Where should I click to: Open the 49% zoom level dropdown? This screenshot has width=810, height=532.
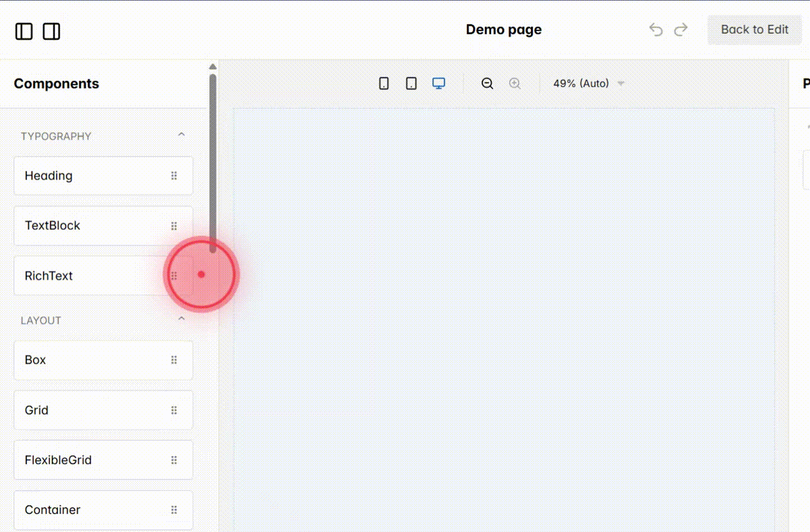(x=588, y=83)
